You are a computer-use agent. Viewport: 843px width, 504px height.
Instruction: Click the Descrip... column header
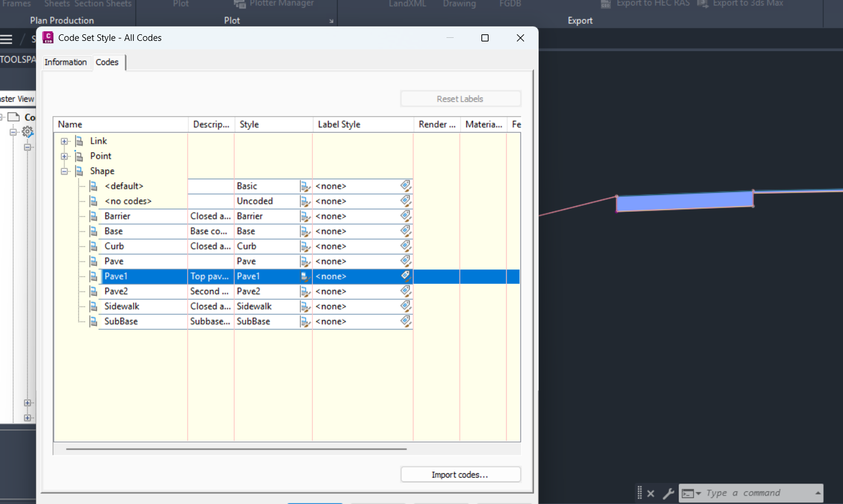click(211, 124)
